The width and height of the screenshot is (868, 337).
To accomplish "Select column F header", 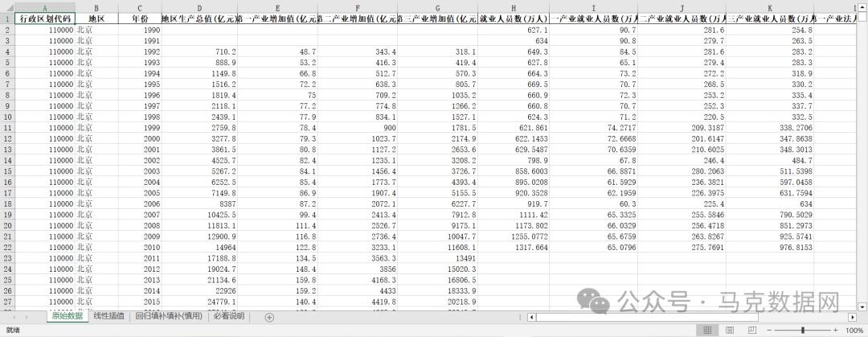I will [x=358, y=7].
